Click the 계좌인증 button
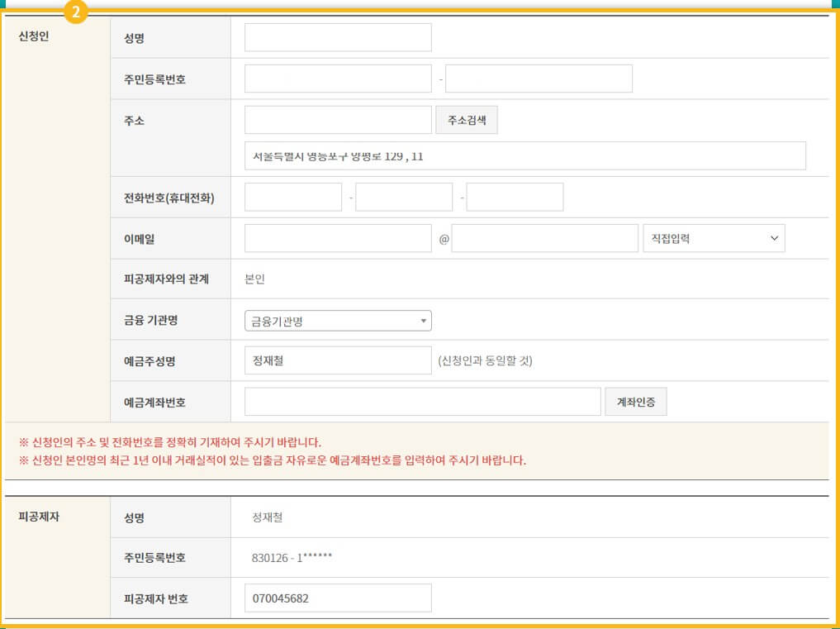The image size is (840, 629). (636, 402)
